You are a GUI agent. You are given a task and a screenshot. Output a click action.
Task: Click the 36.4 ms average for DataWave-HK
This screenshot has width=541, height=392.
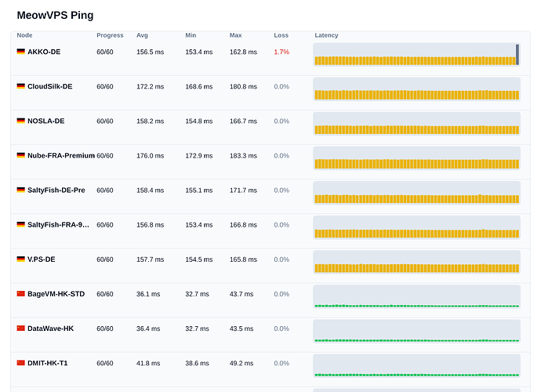click(x=148, y=328)
